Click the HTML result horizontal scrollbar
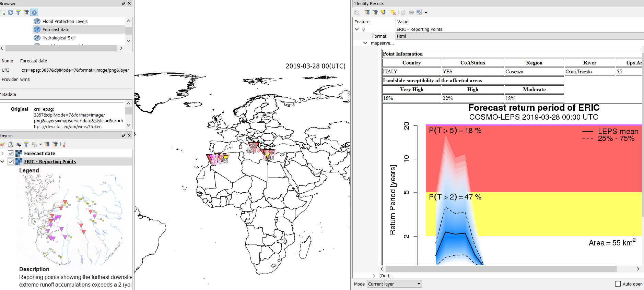Image resolution: width=644 pixels, height=290 pixels. click(501, 269)
